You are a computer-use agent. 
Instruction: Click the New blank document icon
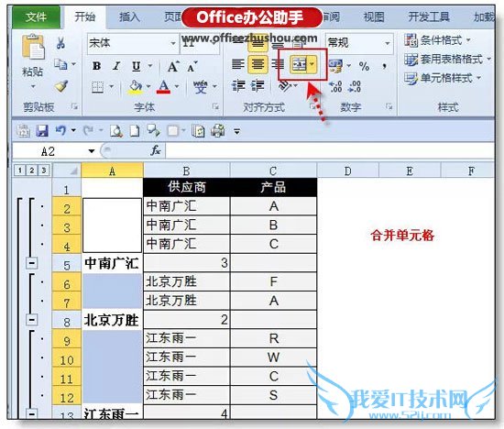coord(135,131)
